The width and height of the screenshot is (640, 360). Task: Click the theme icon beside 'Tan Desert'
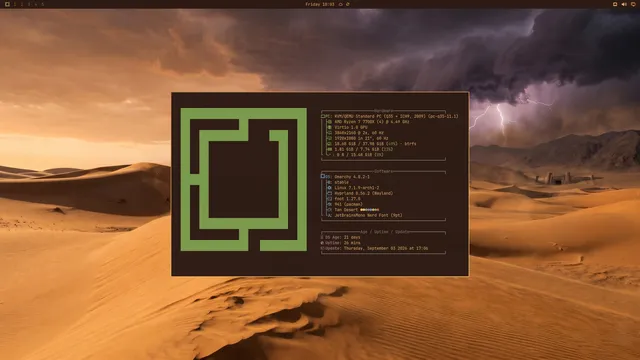(x=329, y=210)
